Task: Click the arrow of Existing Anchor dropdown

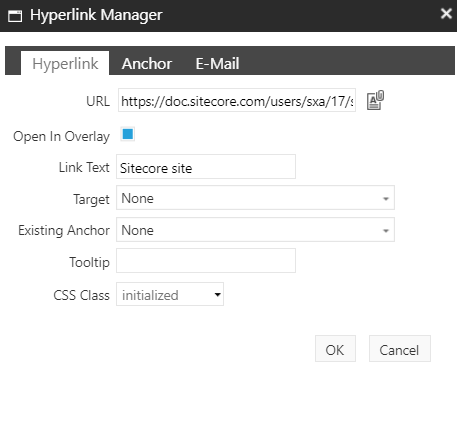Action: point(386,231)
